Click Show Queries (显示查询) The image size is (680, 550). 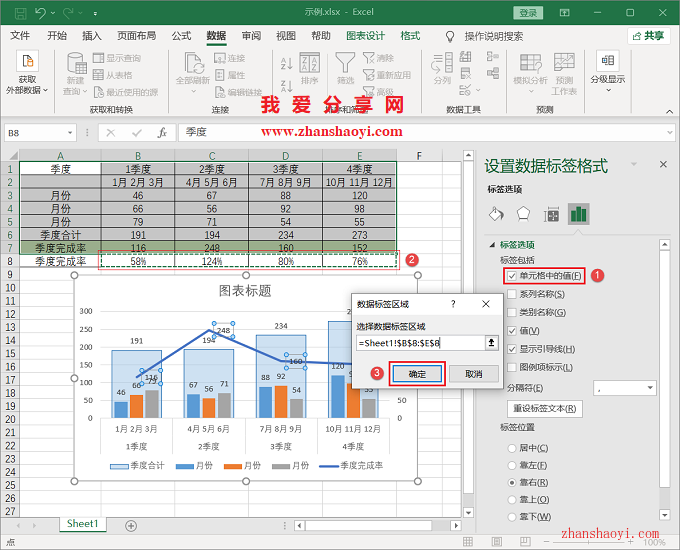[x=117, y=58]
